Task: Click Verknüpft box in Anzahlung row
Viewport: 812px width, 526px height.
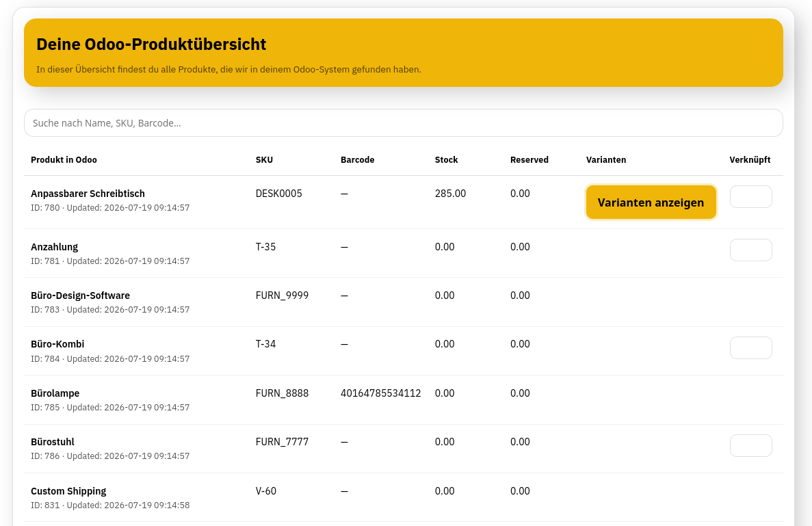Action: (x=751, y=250)
